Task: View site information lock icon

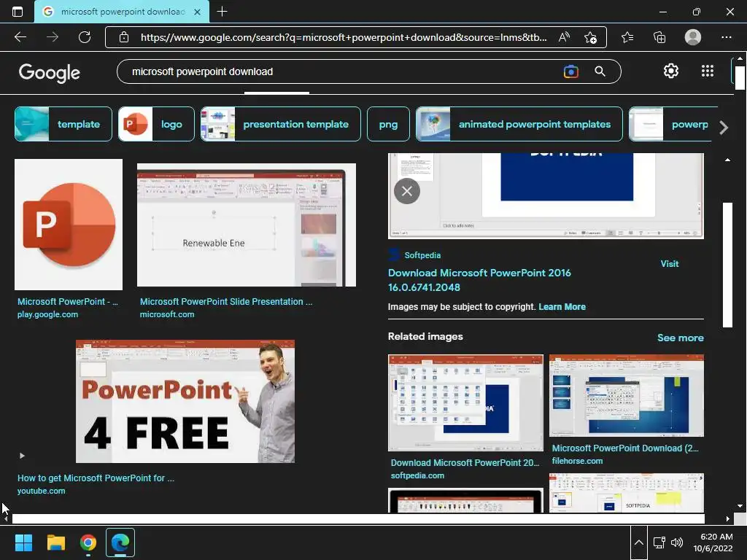Action: pos(124,37)
